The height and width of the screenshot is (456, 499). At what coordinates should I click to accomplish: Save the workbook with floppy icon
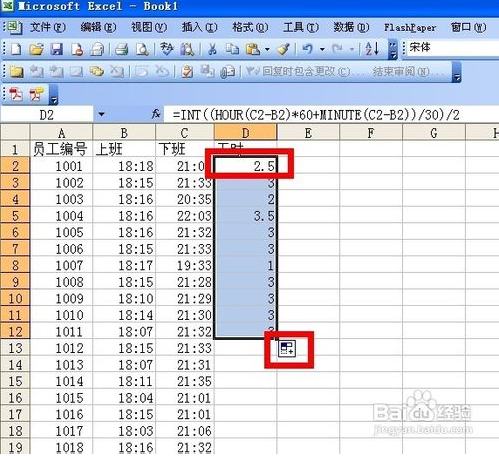(57, 49)
